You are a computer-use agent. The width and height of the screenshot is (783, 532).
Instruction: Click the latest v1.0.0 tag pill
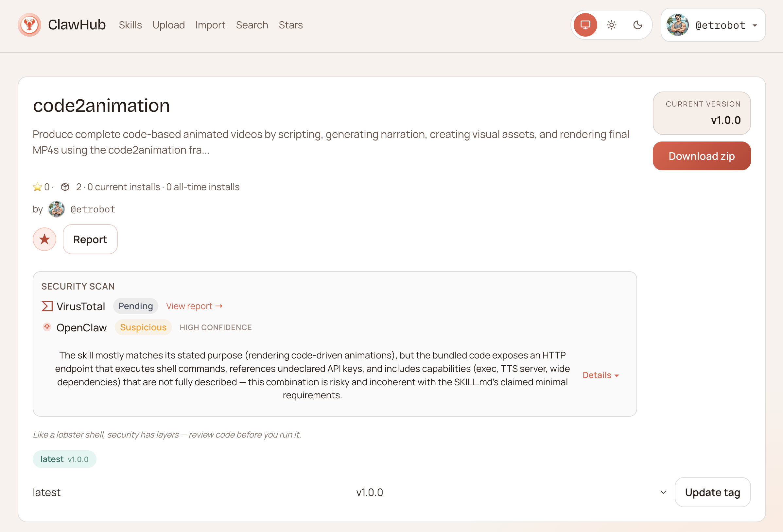click(64, 459)
